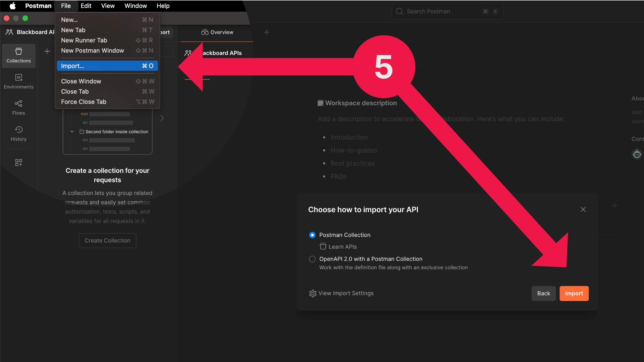Collapse Second folder inside collection chevron

coord(72,132)
